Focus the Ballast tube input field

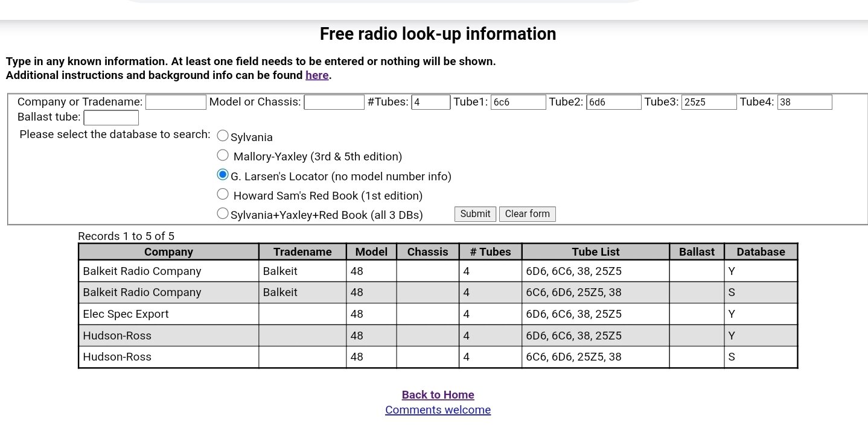pyautogui.click(x=111, y=118)
